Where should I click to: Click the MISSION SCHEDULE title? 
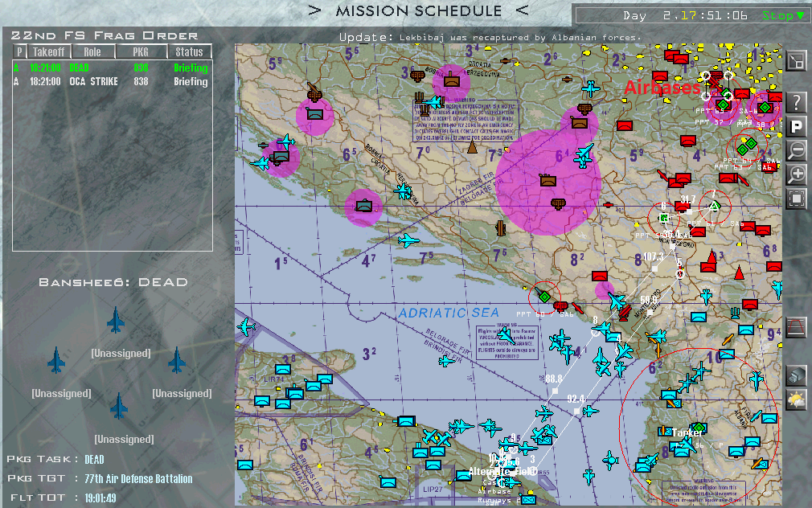click(x=418, y=11)
